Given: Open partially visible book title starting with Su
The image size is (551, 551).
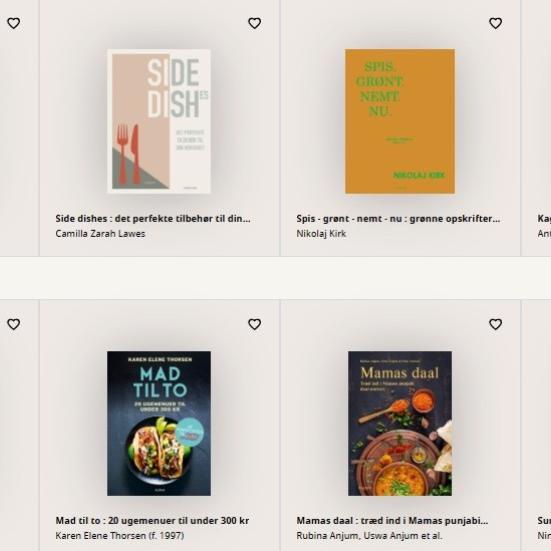Looking at the screenshot, I should point(544,520).
